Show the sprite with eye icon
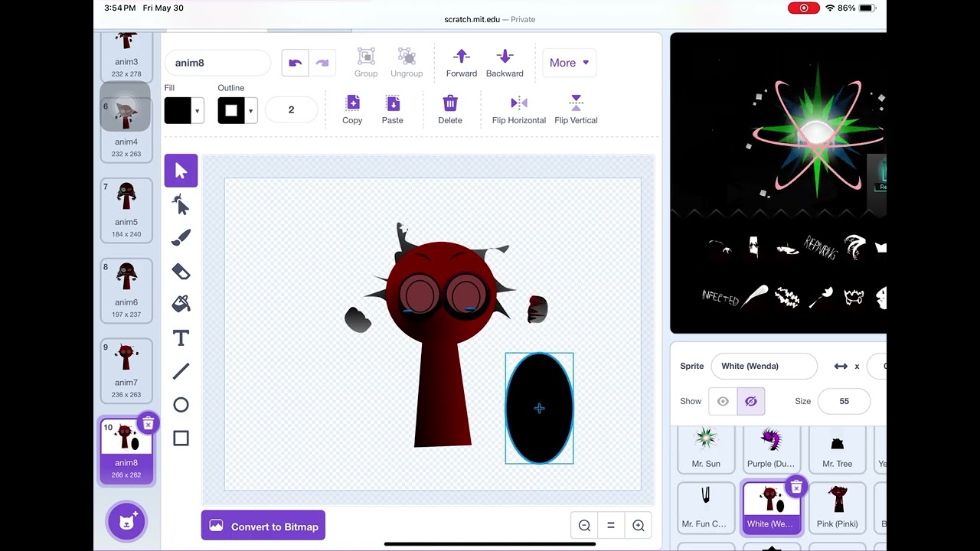Screen dimensions: 980x551 (x=723, y=401)
